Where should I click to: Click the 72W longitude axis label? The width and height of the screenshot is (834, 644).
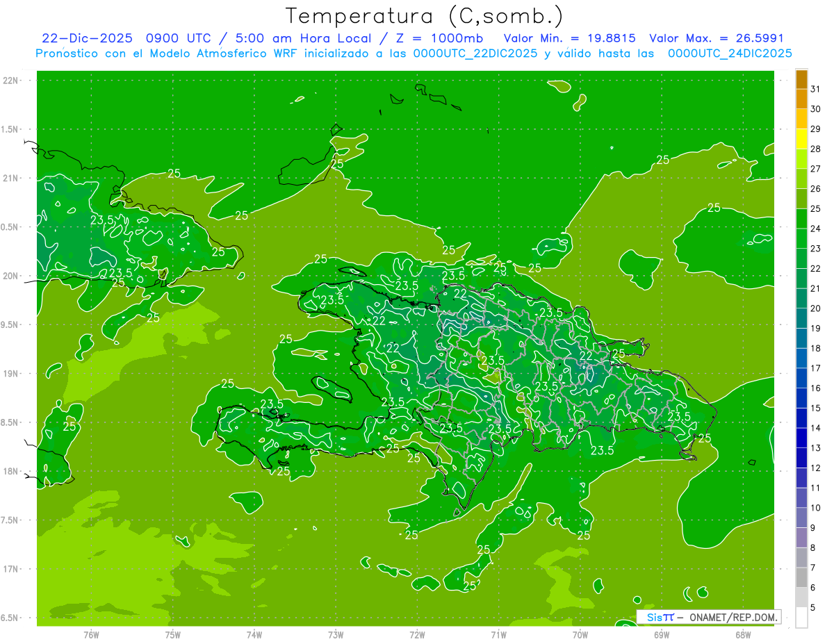click(417, 634)
